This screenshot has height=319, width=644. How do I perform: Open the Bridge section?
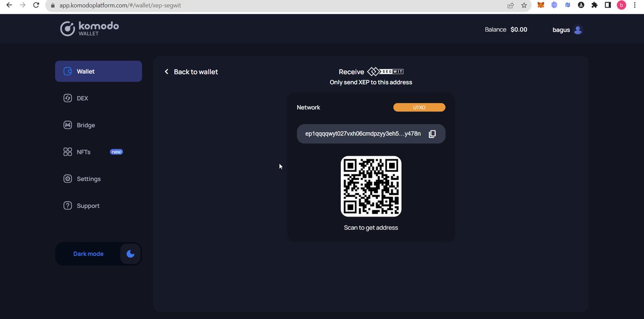point(86,125)
